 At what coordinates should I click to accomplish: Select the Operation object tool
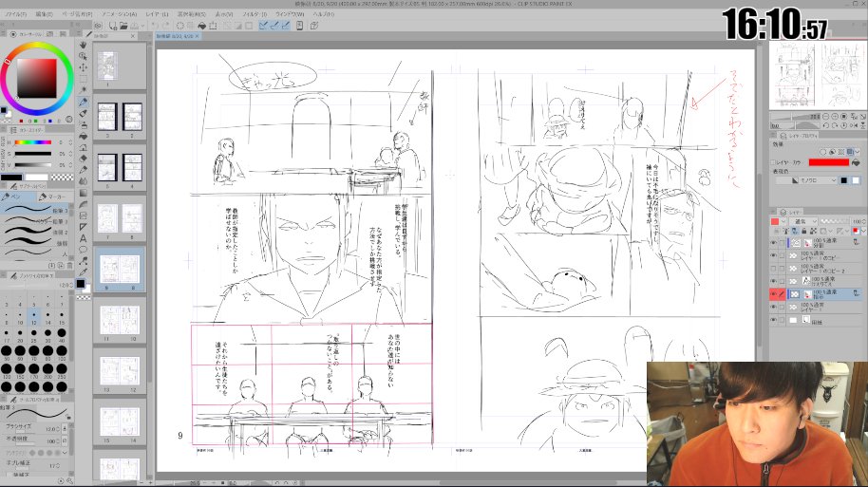point(83,56)
